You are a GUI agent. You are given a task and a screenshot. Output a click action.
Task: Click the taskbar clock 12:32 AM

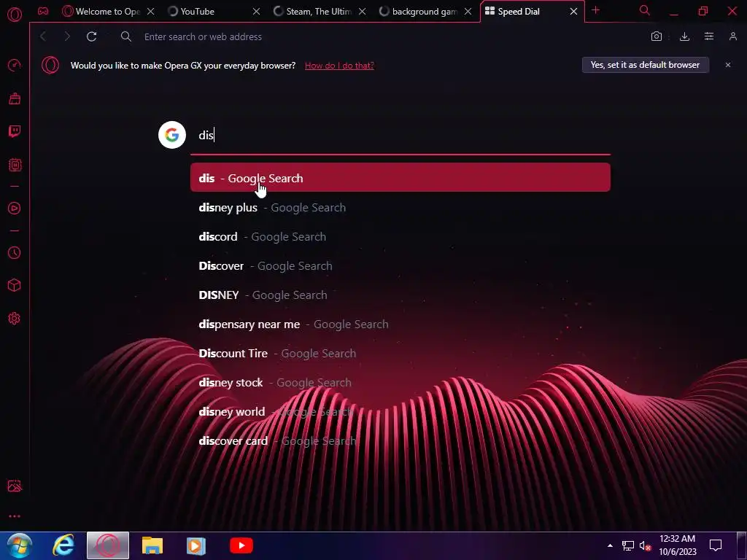point(678,539)
